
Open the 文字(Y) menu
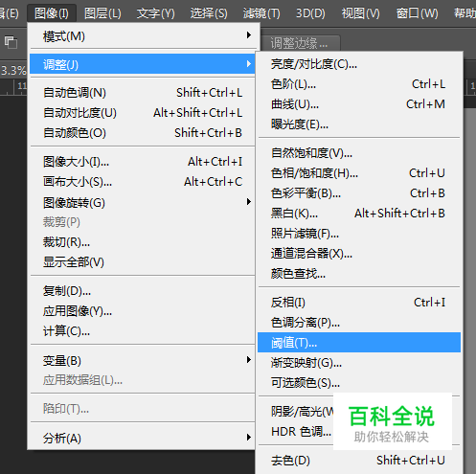click(155, 13)
